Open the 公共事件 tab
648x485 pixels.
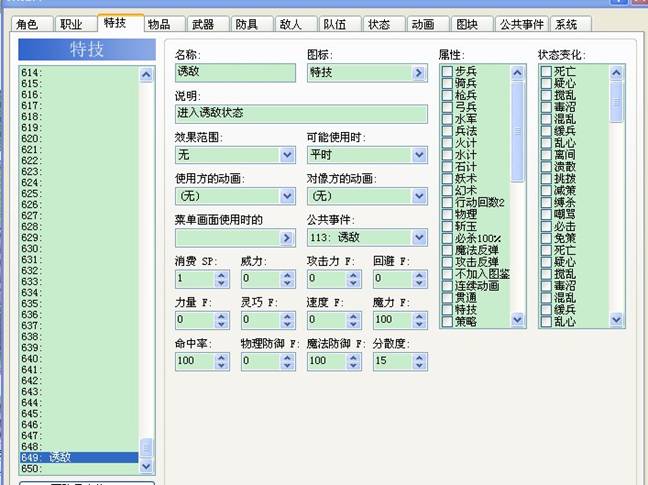522,24
